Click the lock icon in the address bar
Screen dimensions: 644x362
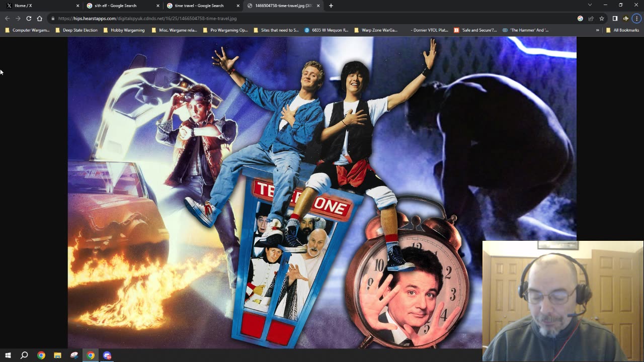click(53, 18)
